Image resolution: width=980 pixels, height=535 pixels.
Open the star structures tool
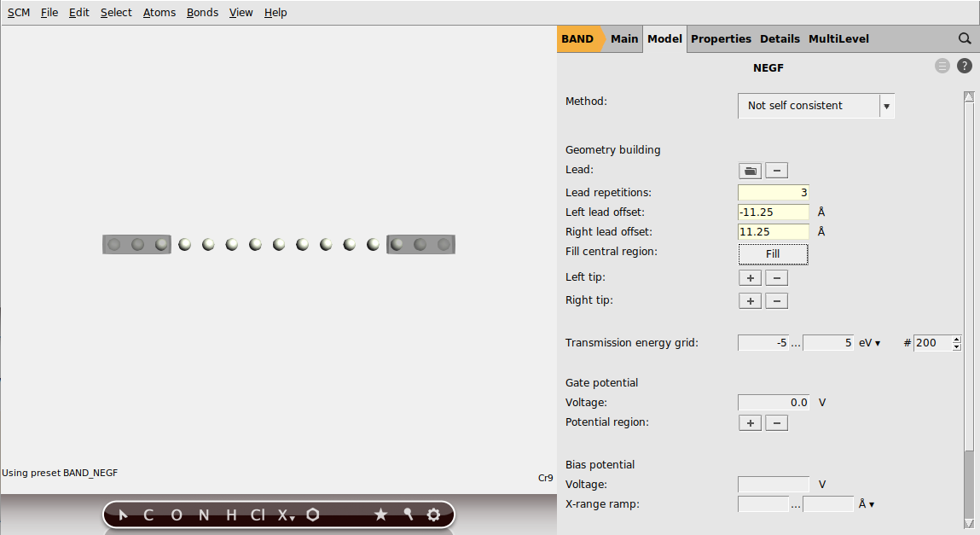[381, 515]
